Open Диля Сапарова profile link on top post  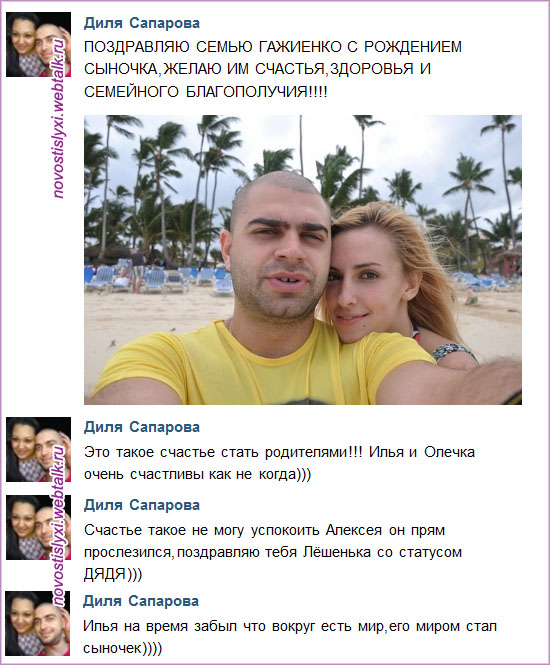point(142,23)
